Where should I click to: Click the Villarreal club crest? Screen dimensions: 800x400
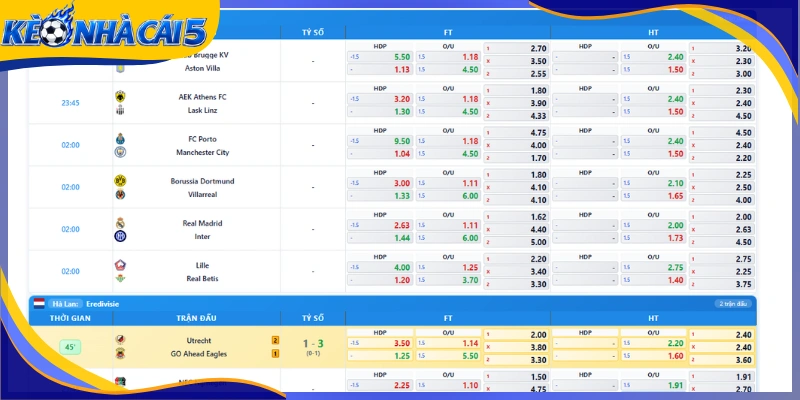(120, 194)
